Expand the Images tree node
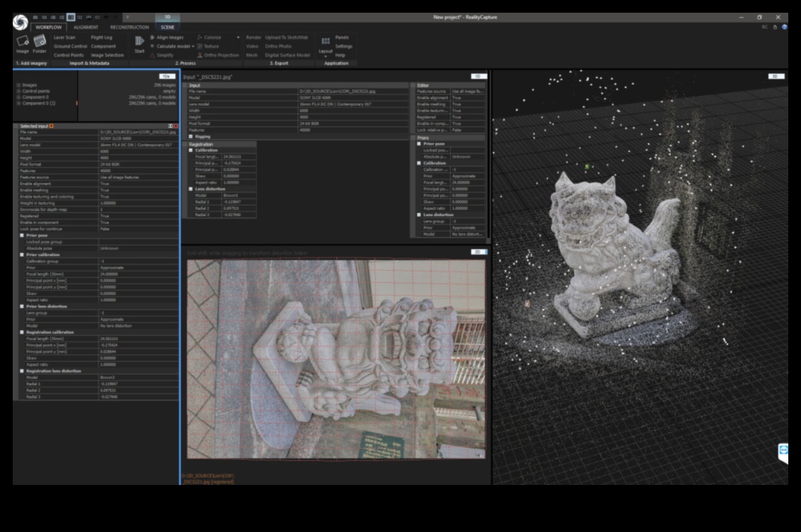Screen dimensions: 801x532 pos(18,85)
